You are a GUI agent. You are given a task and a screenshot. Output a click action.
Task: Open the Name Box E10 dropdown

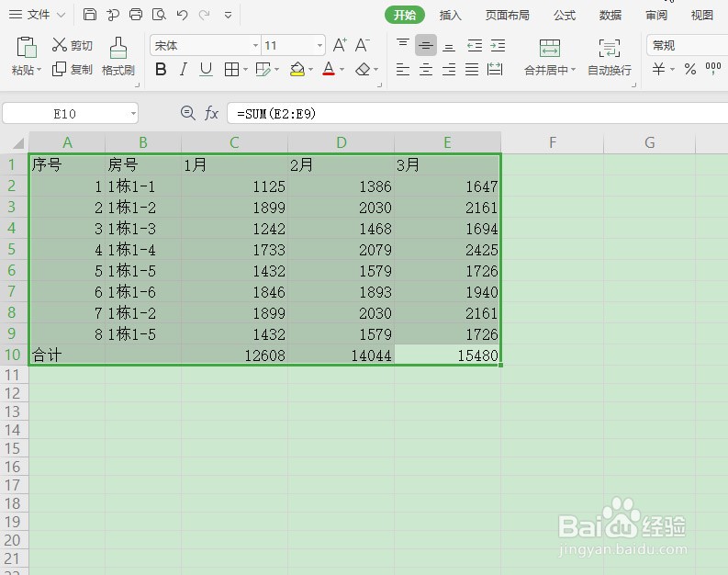133,113
